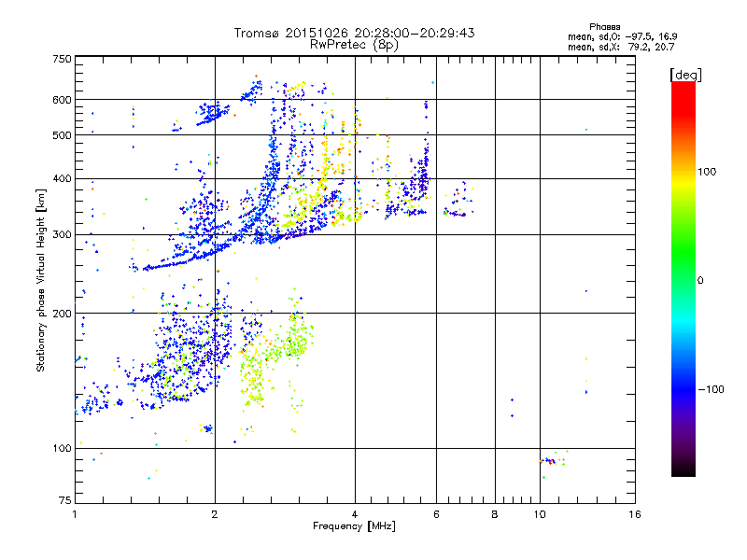This screenshot has width=747, height=560.
Task: Click the frequency axis label "6"
Action: tap(436, 514)
